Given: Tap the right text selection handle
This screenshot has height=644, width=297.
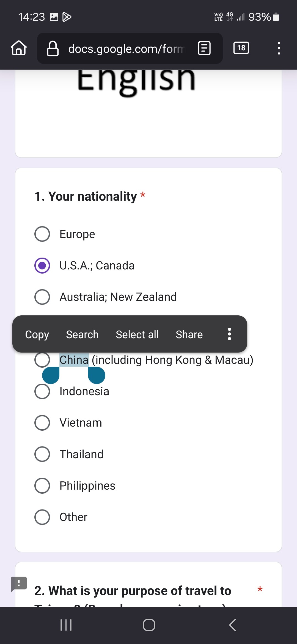Looking at the screenshot, I should pyautogui.click(x=97, y=375).
